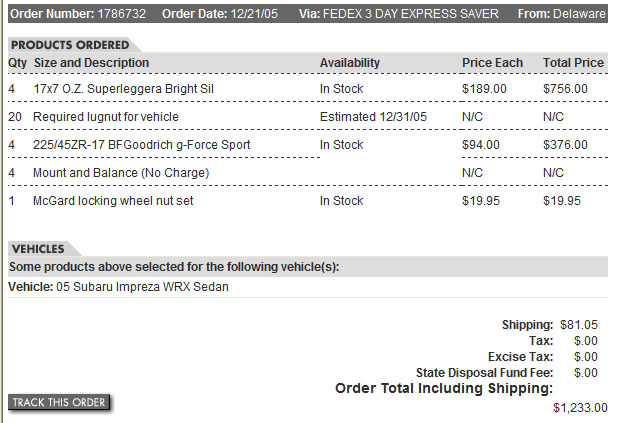Select the Vehicles section tab
Viewport: 632px width, 423px height.
tap(38, 249)
